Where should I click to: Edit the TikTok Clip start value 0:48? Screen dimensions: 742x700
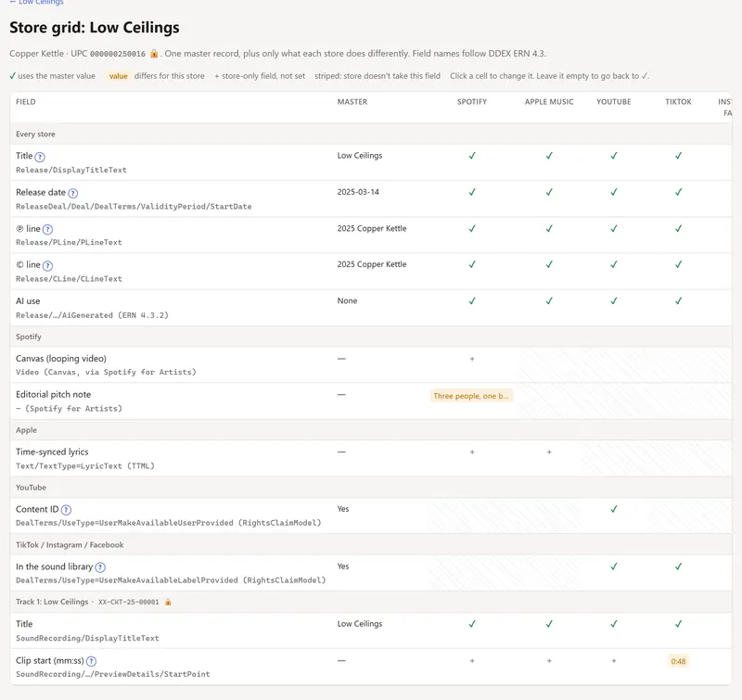678,661
